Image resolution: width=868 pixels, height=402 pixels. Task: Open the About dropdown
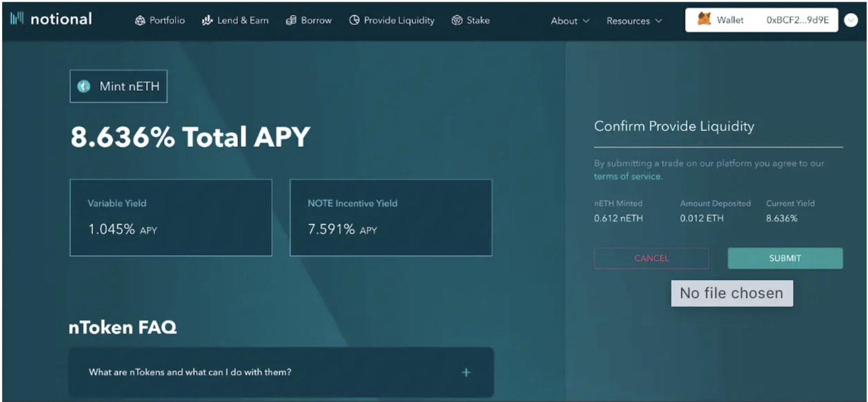tap(569, 21)
